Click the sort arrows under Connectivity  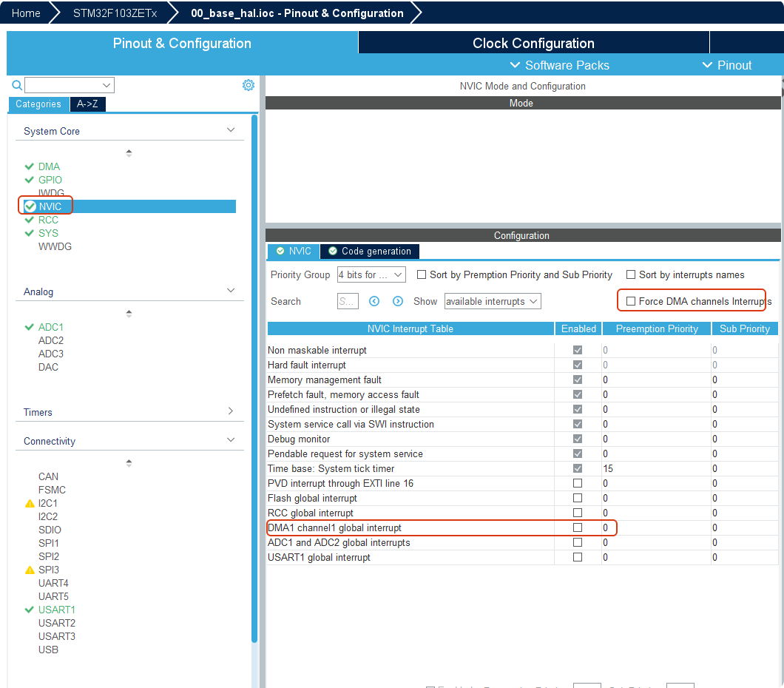129,463
